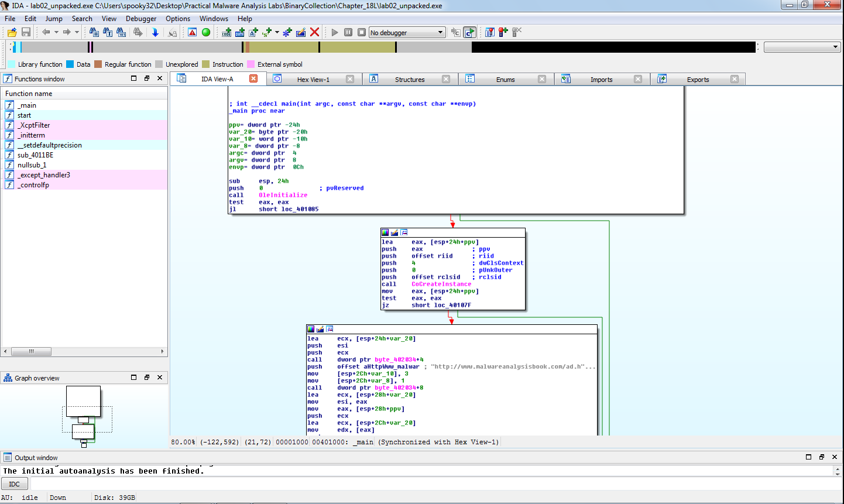Image resolution: width=844 pixels, height=504 pixels.
Task: Open the Edit menu
Action: [30, 18]
